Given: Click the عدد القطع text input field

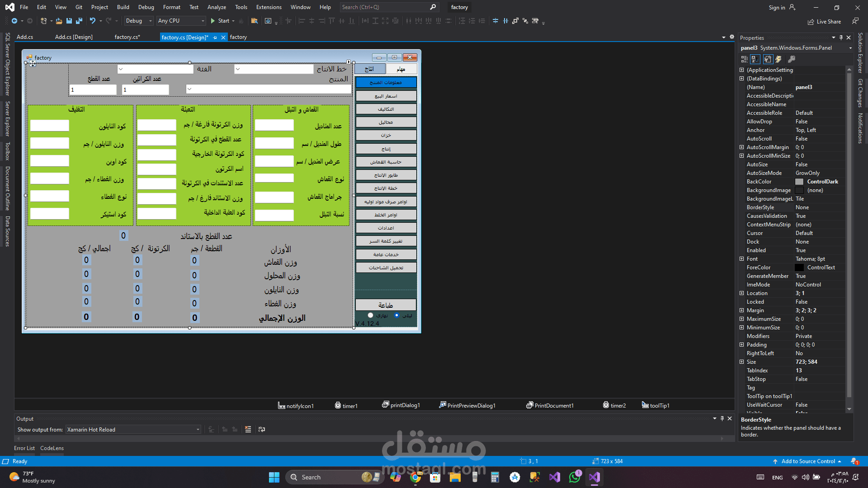Looking at the screenshot, I should coord(93,90).
